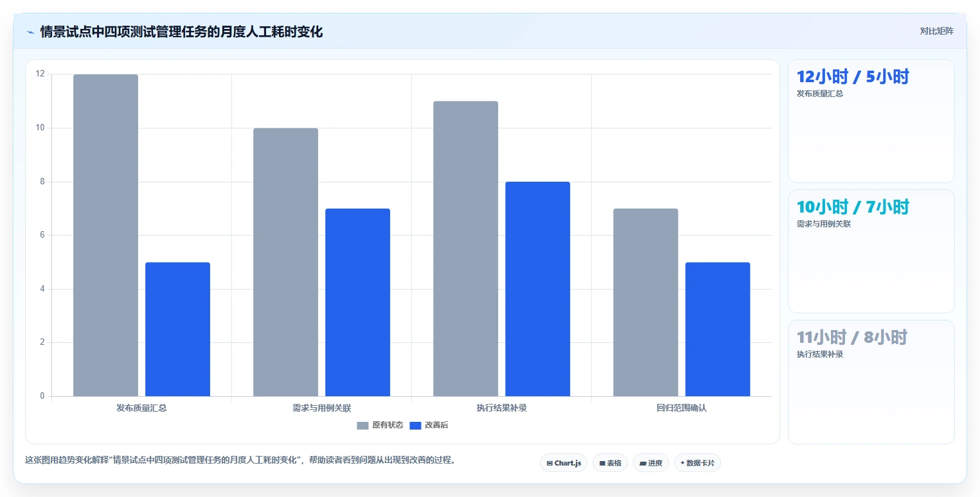980x497 pixels.
Task: Click the blue 发布质量汇总 bar at 5
Action: tap(177, 329)
